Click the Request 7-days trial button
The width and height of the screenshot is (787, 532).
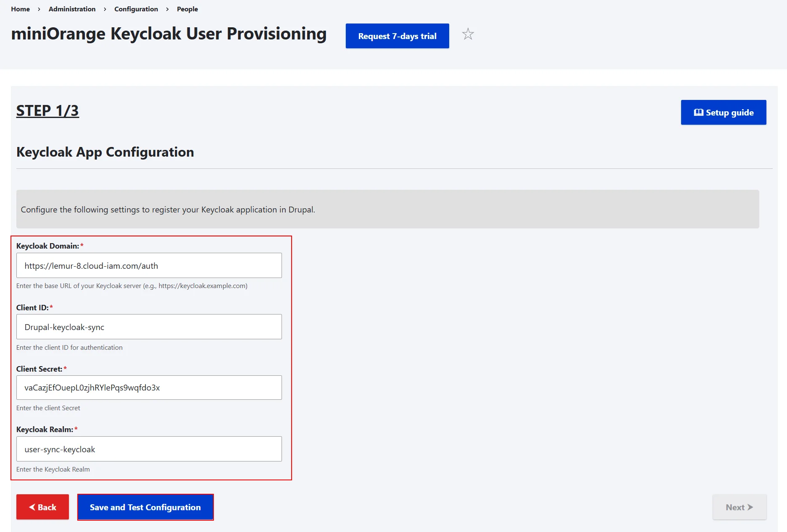pos(397,36)
